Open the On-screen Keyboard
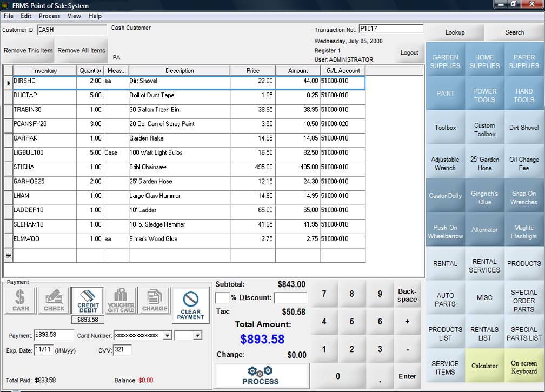545x392 pixels. (523, 366)
